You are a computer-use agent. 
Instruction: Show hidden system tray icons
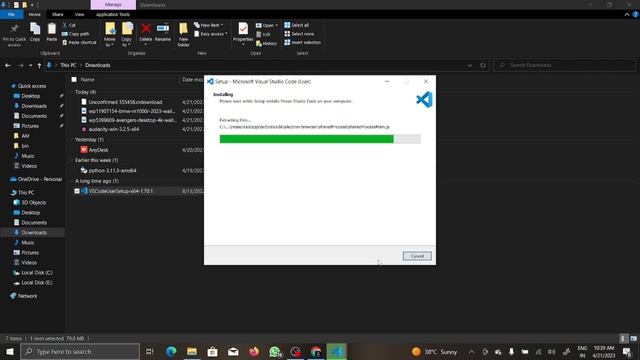point(471,352)
